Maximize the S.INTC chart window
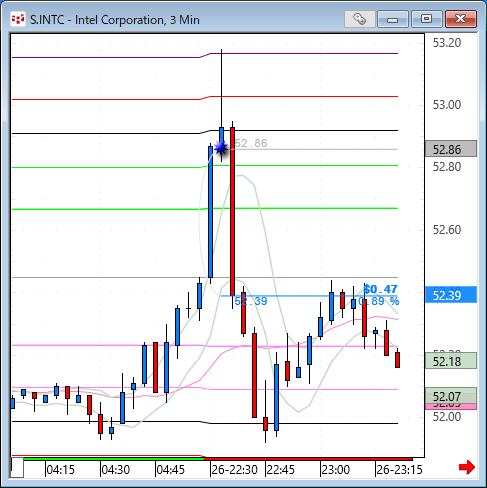The image size is (487, 488). (x=426, y=19)
